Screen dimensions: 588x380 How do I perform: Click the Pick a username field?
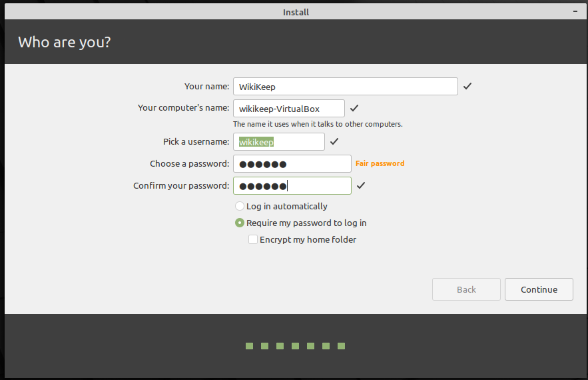click(x=279, y=141)
